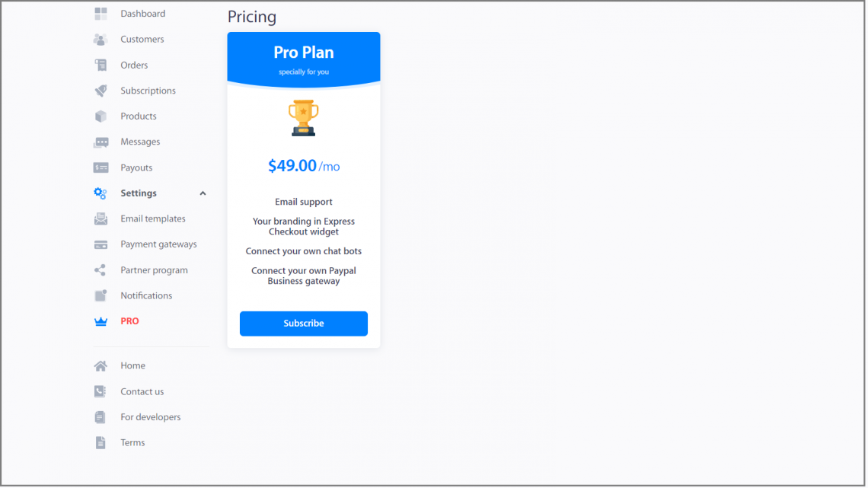Open the Terms page

point(132,442)
